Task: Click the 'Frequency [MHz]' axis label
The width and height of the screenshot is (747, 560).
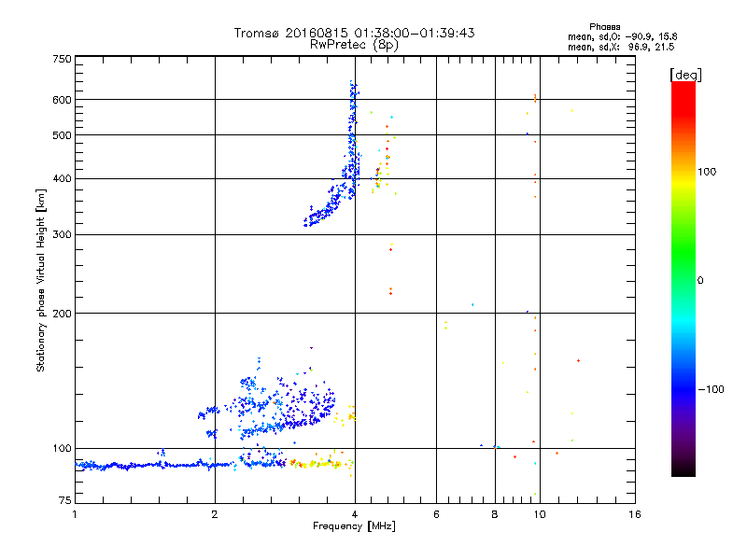Action: pyautogui.click(x=354, y=526)
